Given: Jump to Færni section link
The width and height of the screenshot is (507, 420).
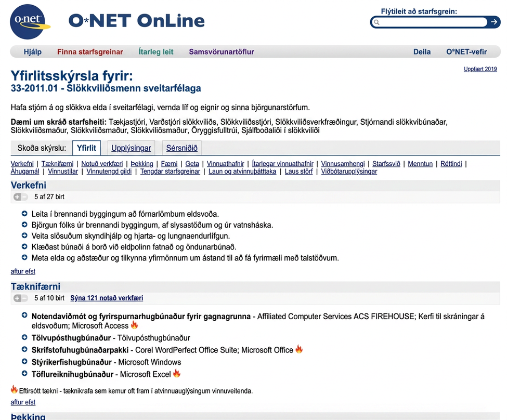Looking at the screenshot, I should click(169, 164).
